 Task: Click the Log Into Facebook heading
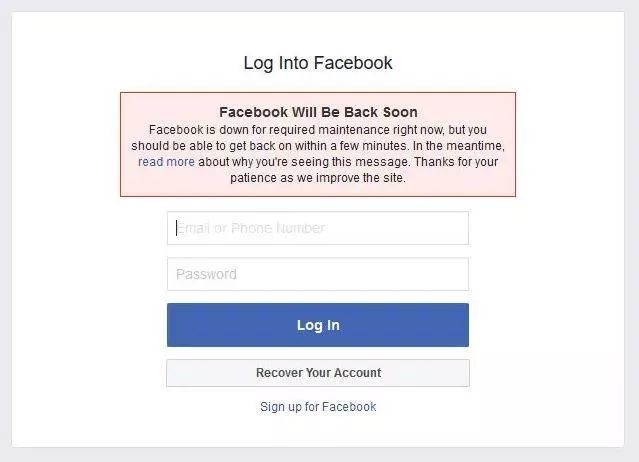(x=318, y=63)
